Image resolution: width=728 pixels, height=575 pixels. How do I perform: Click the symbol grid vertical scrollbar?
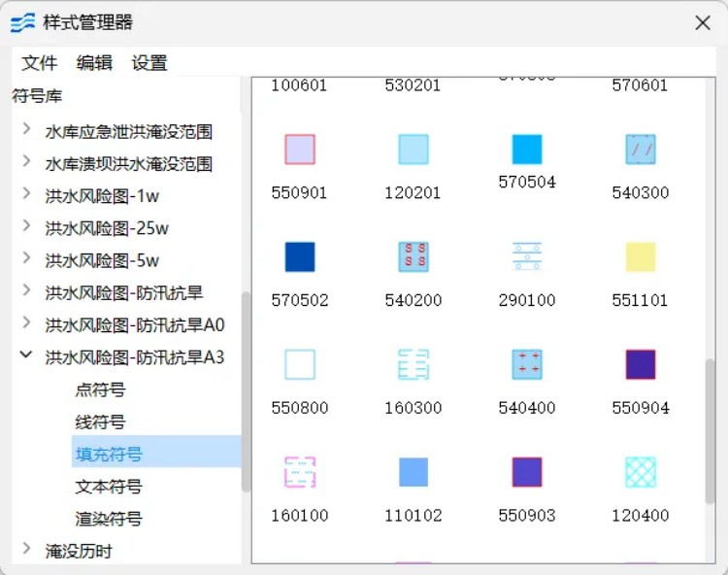[x=710, y=427]
